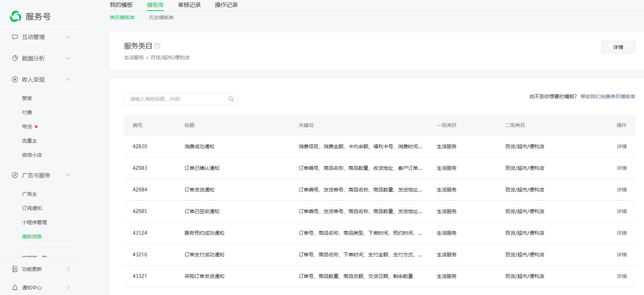
Task: Click template number 43124
Action: [x=140, y=233]
